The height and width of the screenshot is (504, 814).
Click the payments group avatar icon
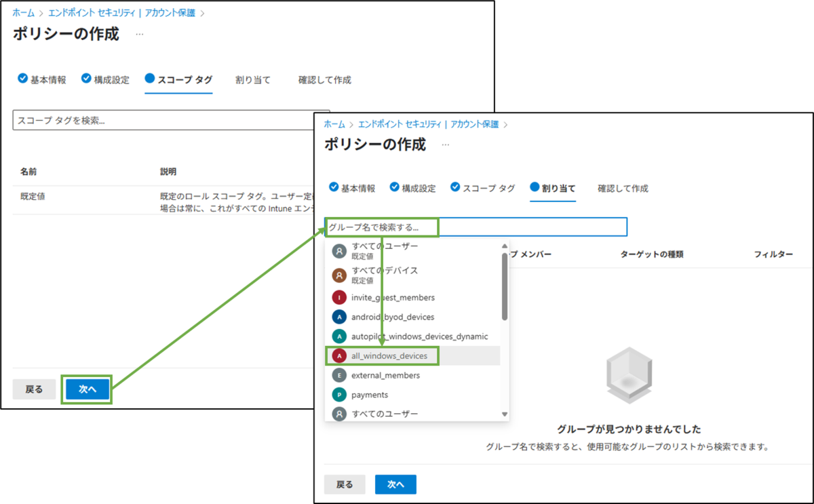pyautogui.click(x=339, y=394)
